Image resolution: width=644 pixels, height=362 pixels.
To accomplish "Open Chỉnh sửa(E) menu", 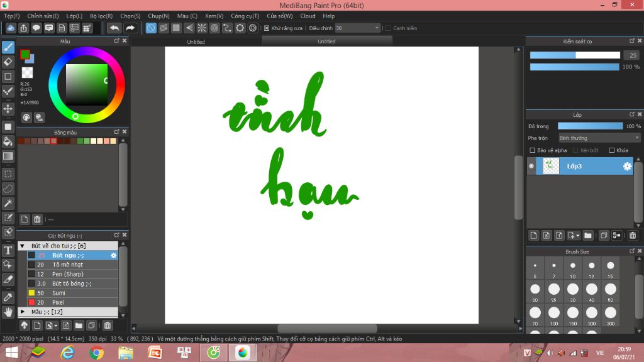I will point(43,16).
